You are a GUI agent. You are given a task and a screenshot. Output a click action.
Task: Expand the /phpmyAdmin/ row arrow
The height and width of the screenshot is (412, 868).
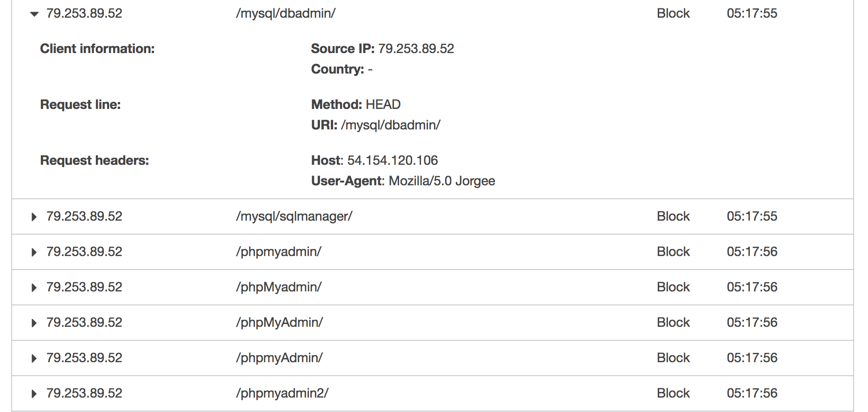point(34,358)
